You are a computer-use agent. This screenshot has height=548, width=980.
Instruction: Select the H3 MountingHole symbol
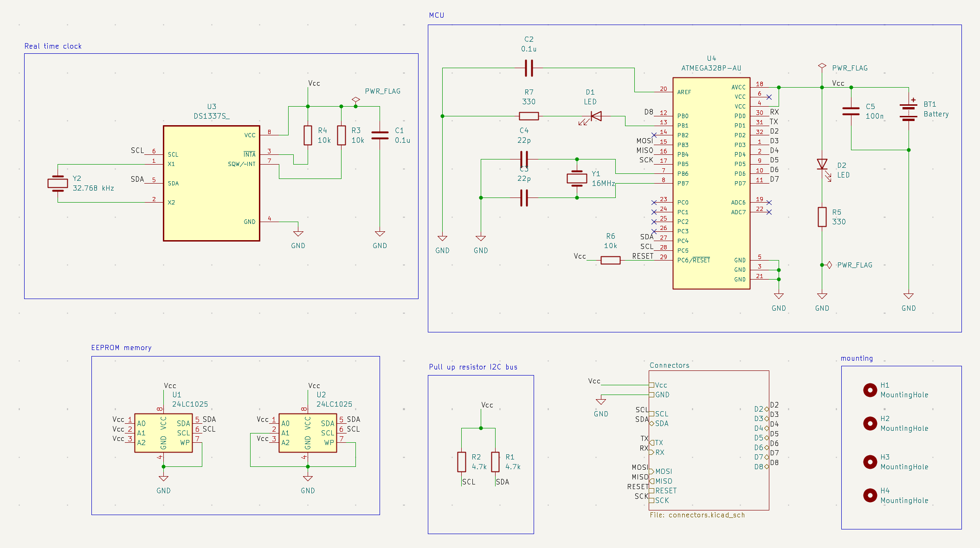[870, 462]
